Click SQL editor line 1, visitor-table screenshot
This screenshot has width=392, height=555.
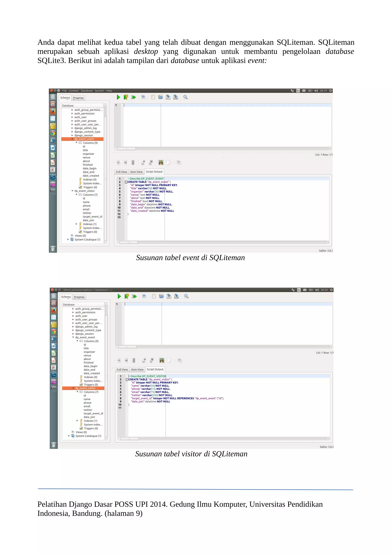coord(229,304)
